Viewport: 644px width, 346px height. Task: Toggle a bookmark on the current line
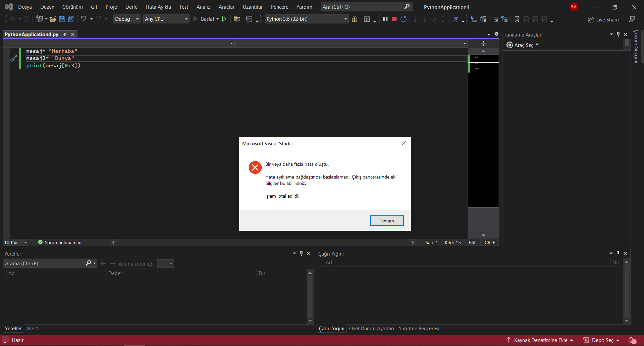[517, 19]
